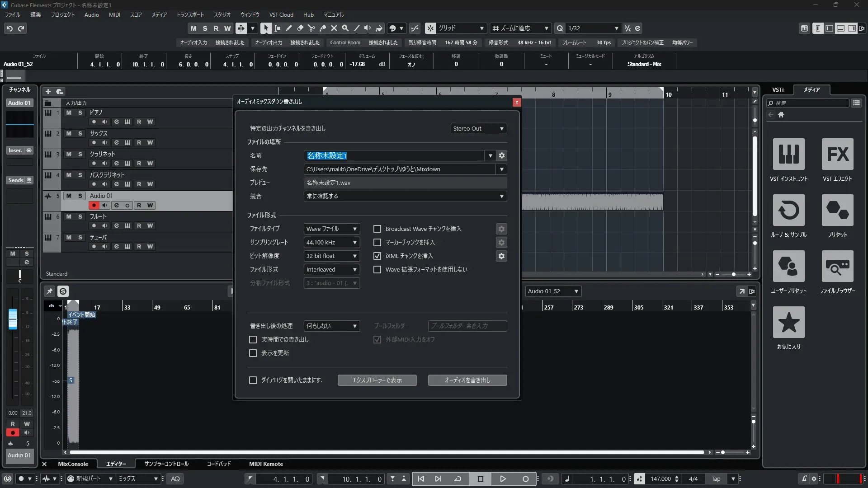Click the エクスプローラーで表示 button
Viewport: 868px width, 488px height.
coord(377,380)
